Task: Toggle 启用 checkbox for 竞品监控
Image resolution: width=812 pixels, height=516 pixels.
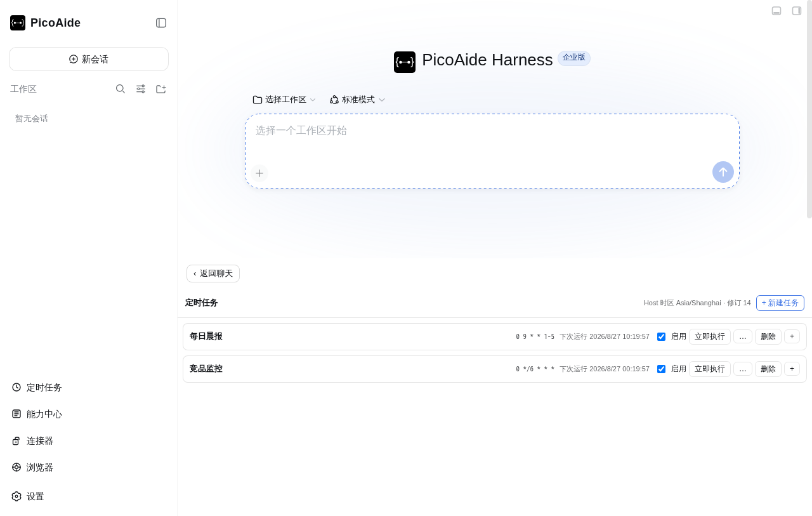Action: coord(661,369)
